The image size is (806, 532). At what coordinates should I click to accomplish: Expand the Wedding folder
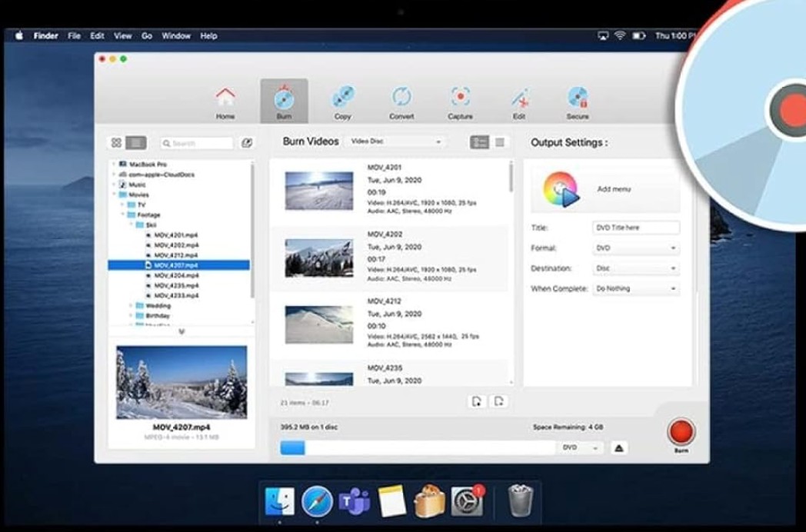131,305
